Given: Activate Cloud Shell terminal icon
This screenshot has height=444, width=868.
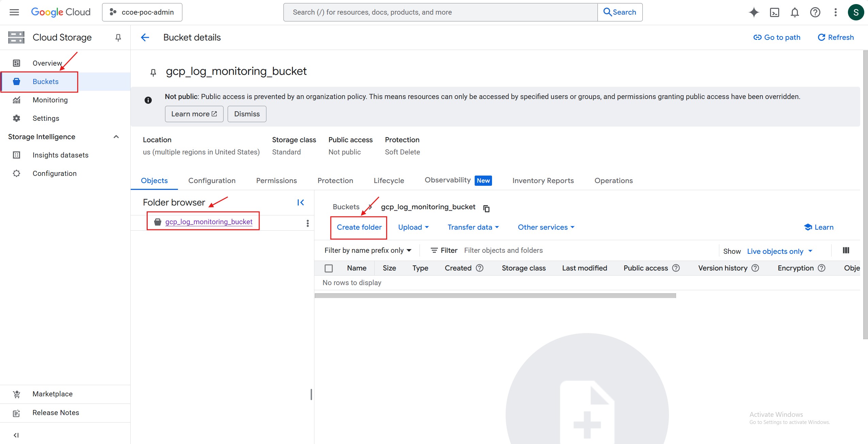Looking at the screenshot, I should click(x=774, y=12).
